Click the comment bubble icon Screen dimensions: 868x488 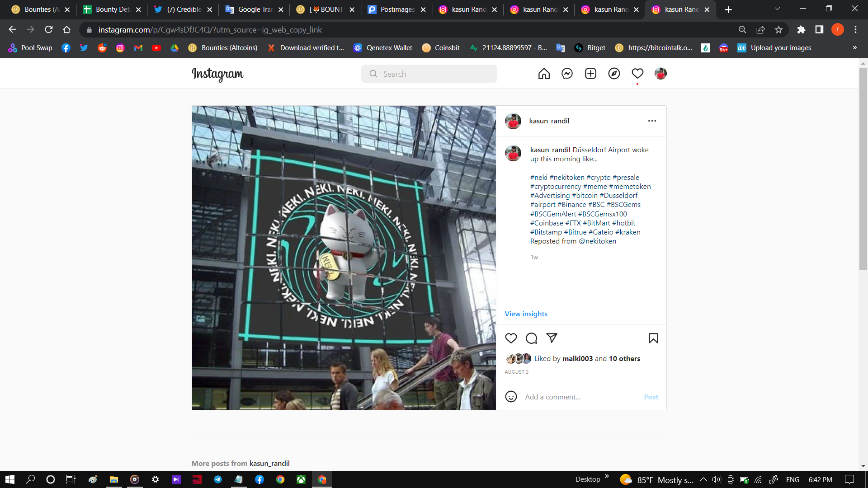[x=531, y=338]
